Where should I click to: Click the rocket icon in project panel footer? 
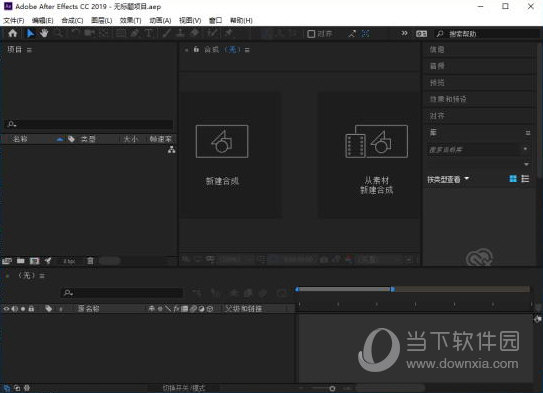tap(48, 261)
